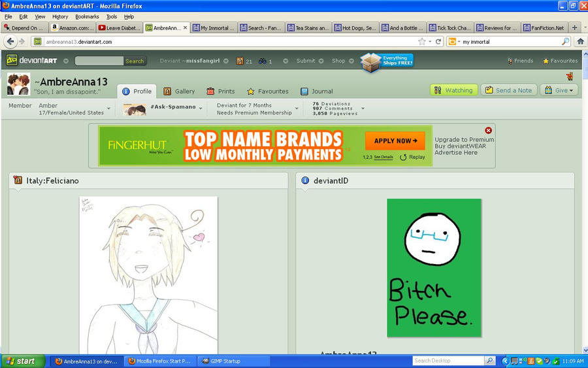Open the Windows Start menu
The image size is (588, 368).
[22, 361]
